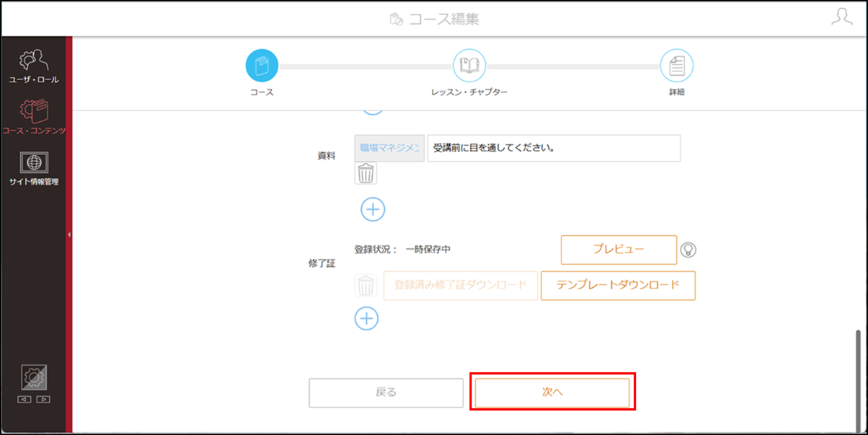This screenshot has width=868, height=435.
Task: Click the right arrow under the settings gear
Action: [43, 399]
